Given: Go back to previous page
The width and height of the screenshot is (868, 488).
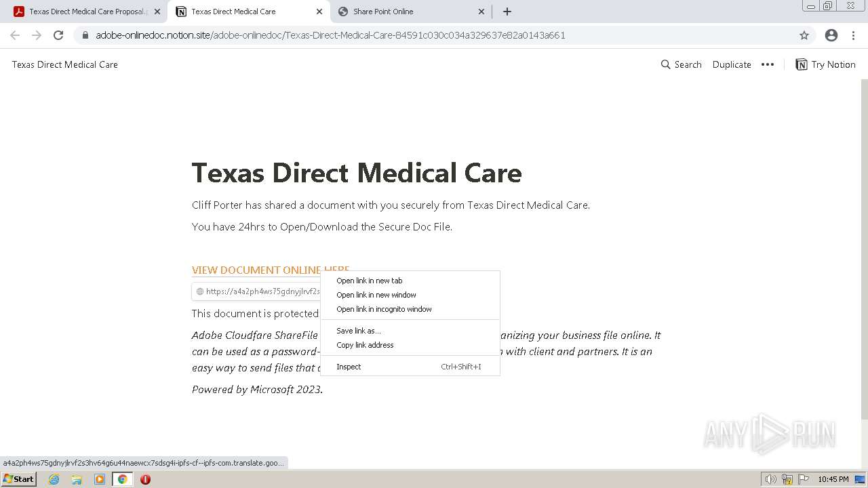Looking at the screenshot, I should (15, 35).
